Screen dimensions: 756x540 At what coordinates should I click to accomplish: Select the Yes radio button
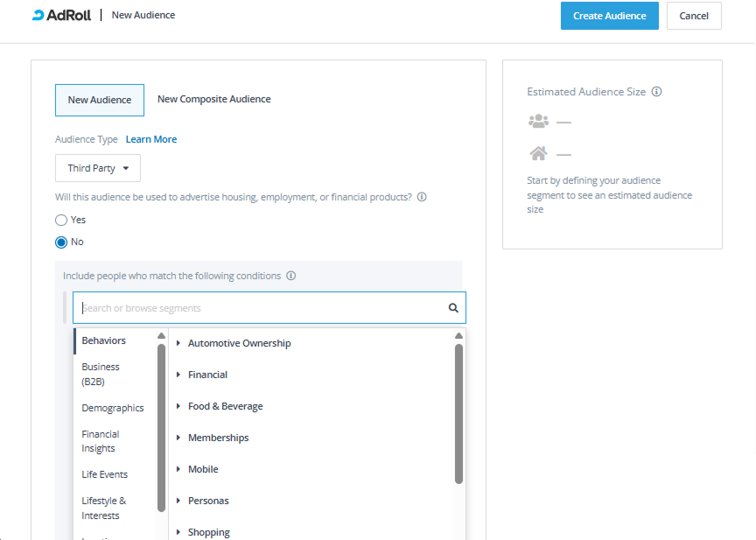[x=61, y=221]
